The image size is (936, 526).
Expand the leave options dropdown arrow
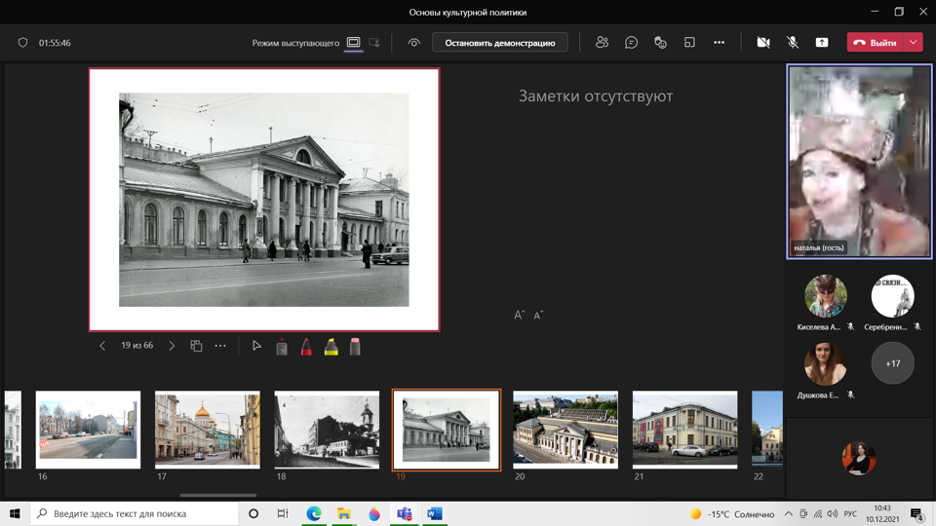[914, 43]
